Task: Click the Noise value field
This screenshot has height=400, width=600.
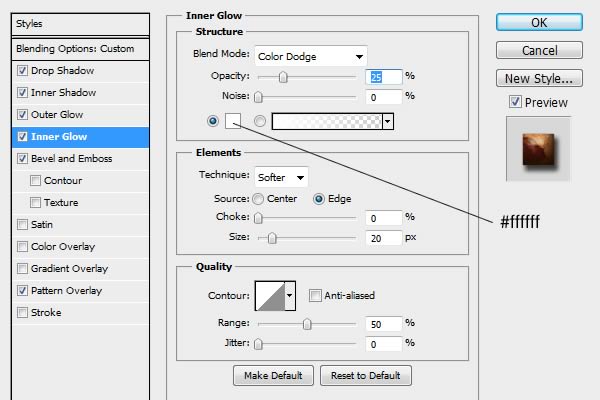Action: (x=384, y=97)
